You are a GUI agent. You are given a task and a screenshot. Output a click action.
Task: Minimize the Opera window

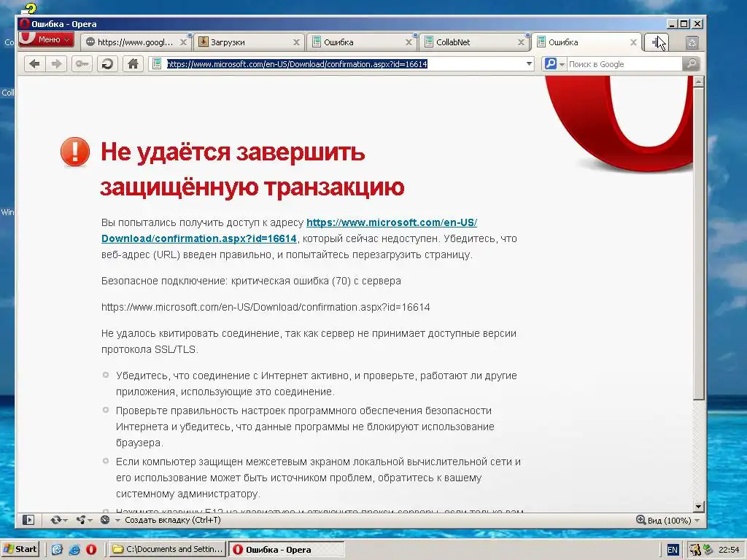tap(672, 24)
